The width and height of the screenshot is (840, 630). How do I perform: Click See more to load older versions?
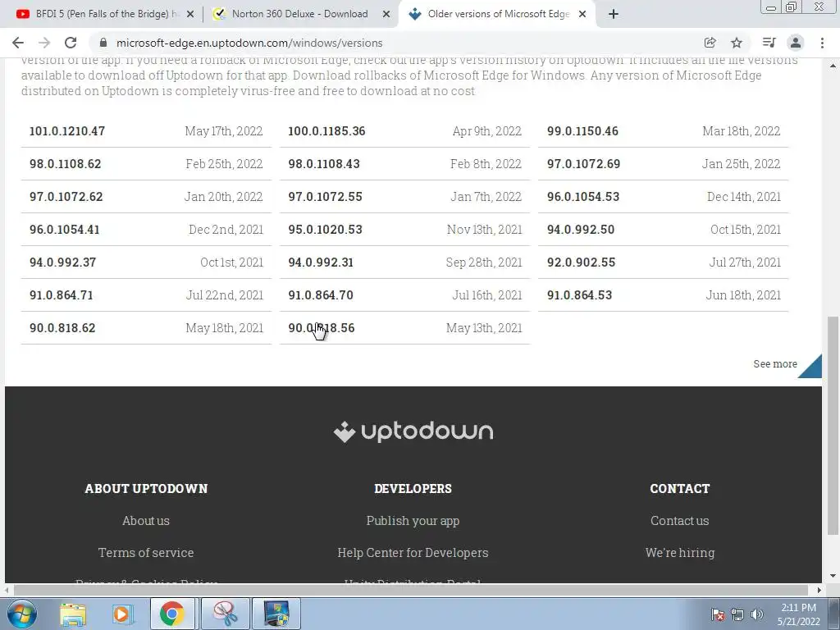pyautogui.click(x=775, y=363)
